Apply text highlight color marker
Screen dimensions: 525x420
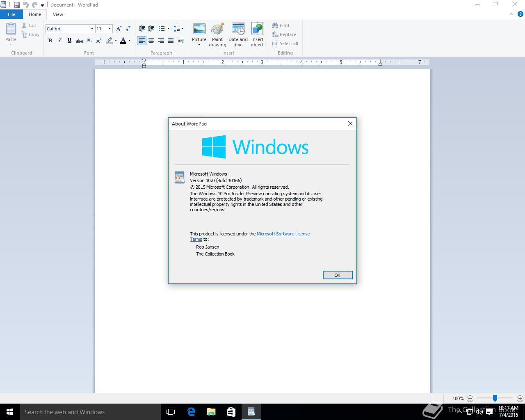click(109, 41)
